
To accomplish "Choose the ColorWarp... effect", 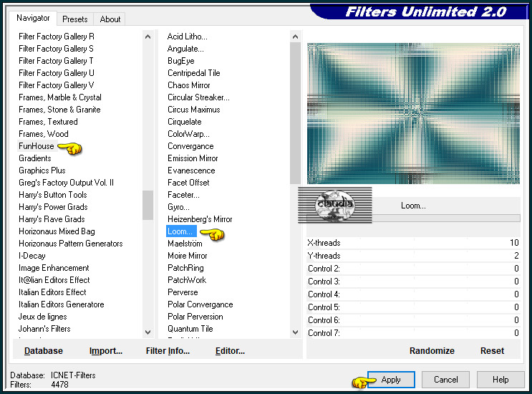I will (188, 134).
